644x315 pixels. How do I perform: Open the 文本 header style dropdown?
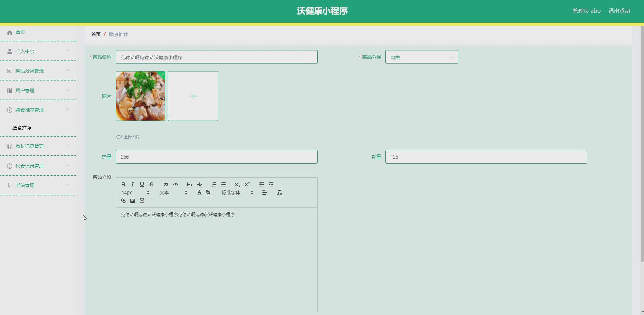(x=173, y=193)
